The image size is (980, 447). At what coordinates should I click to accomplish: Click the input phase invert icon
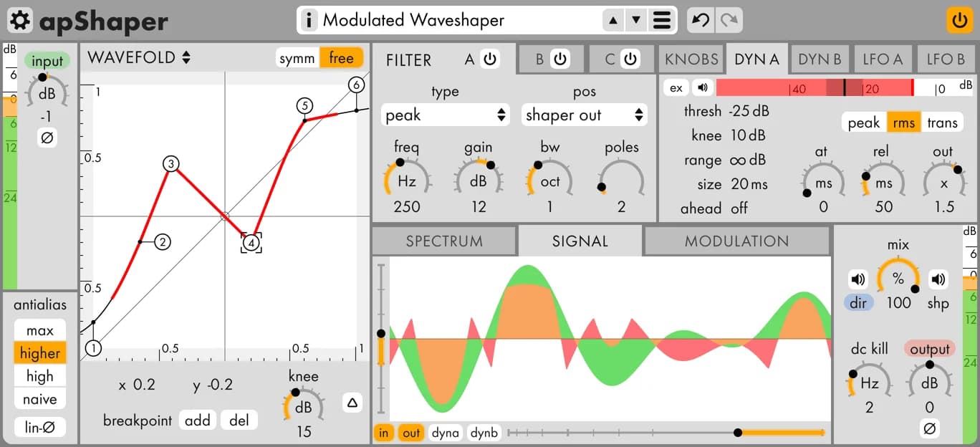47,138
